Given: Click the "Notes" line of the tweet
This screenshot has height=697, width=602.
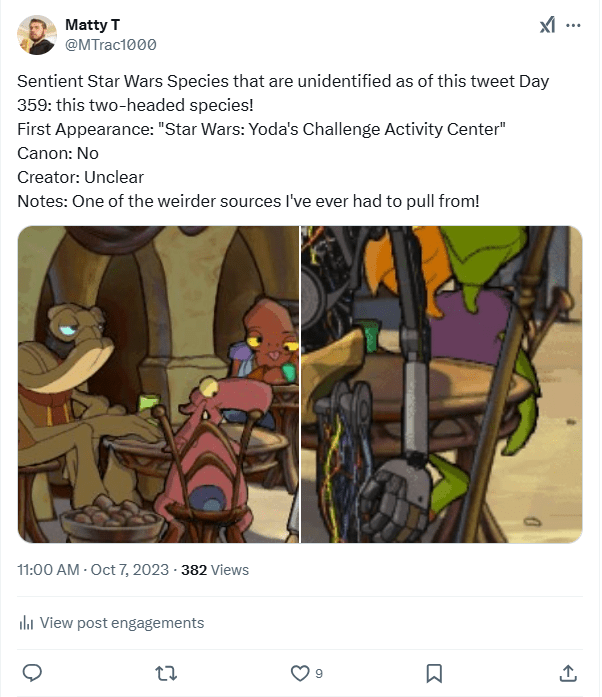Looking at the screenshot, I should 248,201.
